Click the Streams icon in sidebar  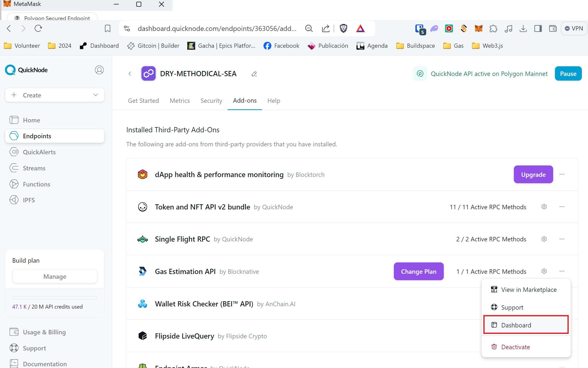pos(14,168)
